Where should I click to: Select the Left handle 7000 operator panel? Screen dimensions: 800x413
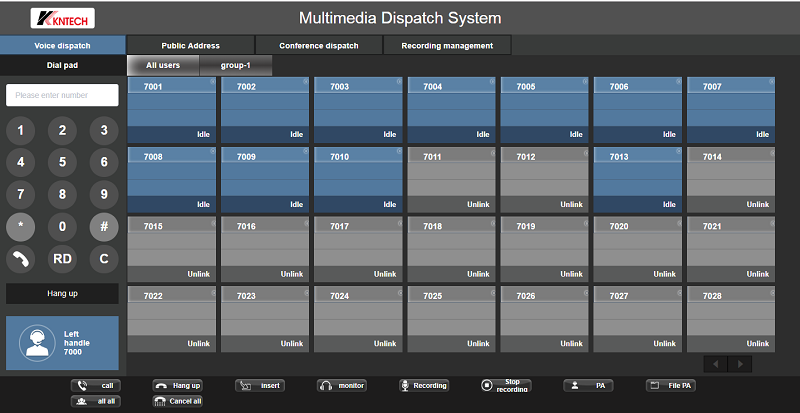[62, 343]
